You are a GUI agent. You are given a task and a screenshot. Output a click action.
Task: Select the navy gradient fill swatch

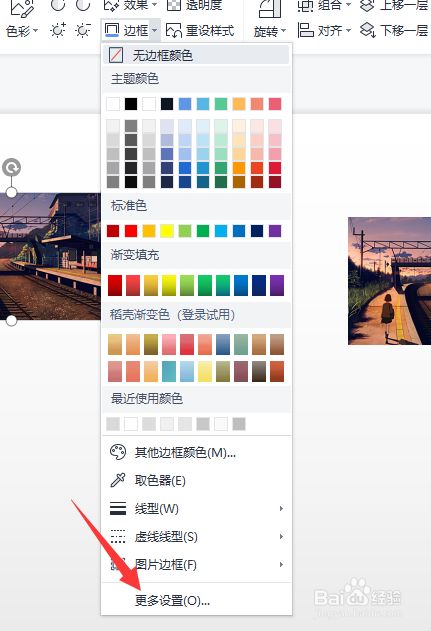pyautogui.click(x=259, y=285)
